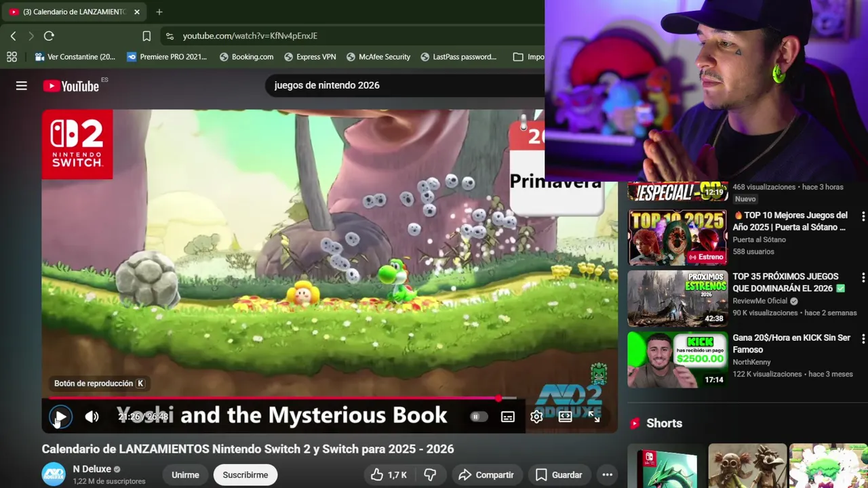868x488 pixels.
Task: Click the Play button in the video player
Action: 60,417
